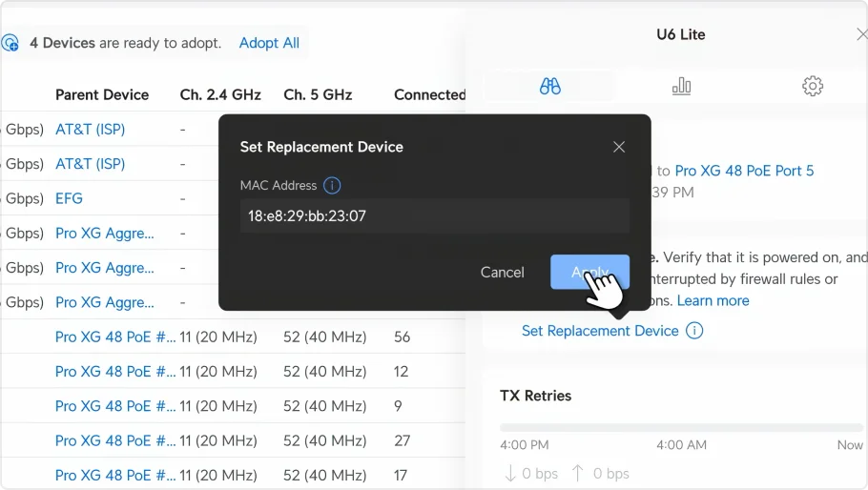Click Set Replacement Device link
The height and width of the screenshot is (490, 868).
coord(600,331)
